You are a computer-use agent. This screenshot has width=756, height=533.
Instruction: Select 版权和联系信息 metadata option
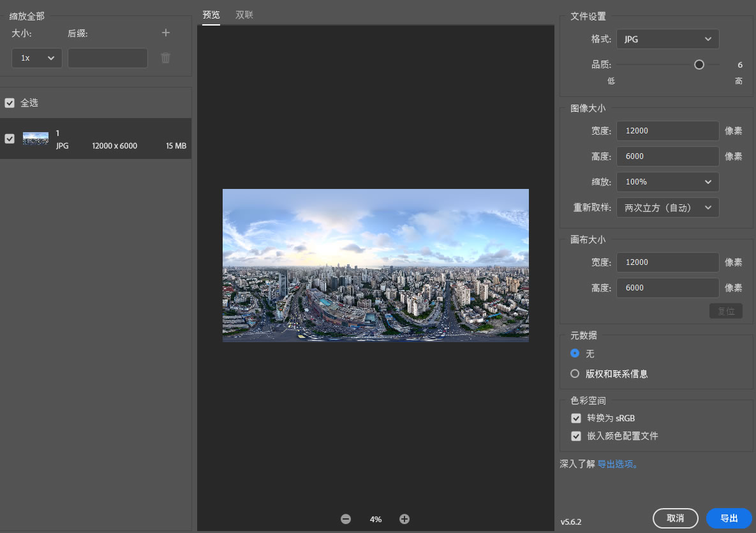pyautogui.click(x=575, y=374)
